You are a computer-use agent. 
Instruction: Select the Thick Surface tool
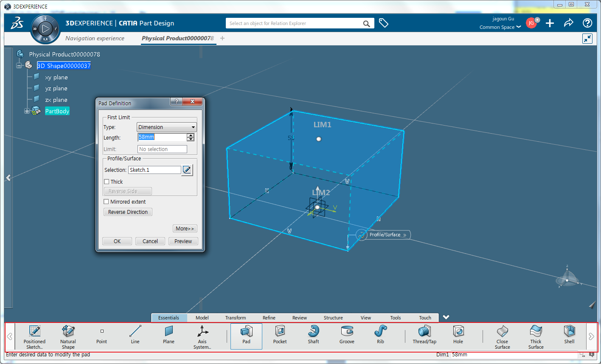pos(536,336)
